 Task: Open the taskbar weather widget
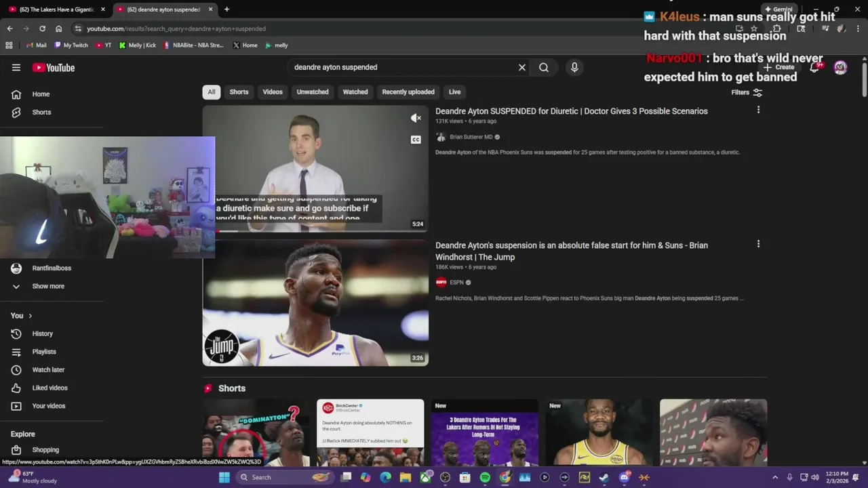point(33,477)
